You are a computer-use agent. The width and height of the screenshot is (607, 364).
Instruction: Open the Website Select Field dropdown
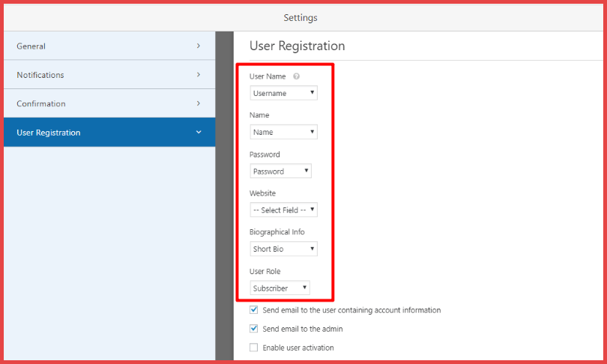point(283,210)
